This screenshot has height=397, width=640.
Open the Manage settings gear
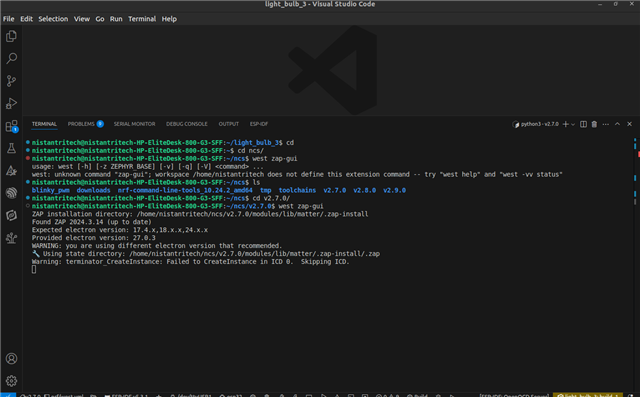pos(11,381)
